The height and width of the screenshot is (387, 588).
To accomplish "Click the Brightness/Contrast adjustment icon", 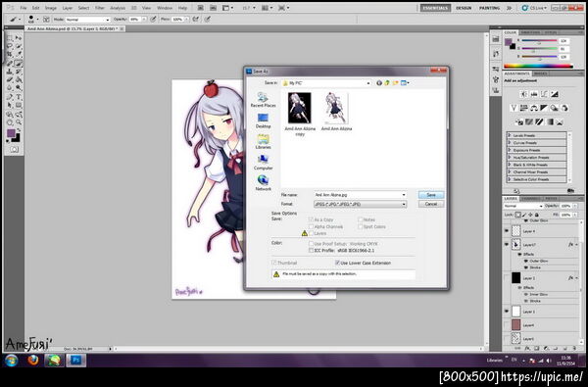I will coord(524,94).
